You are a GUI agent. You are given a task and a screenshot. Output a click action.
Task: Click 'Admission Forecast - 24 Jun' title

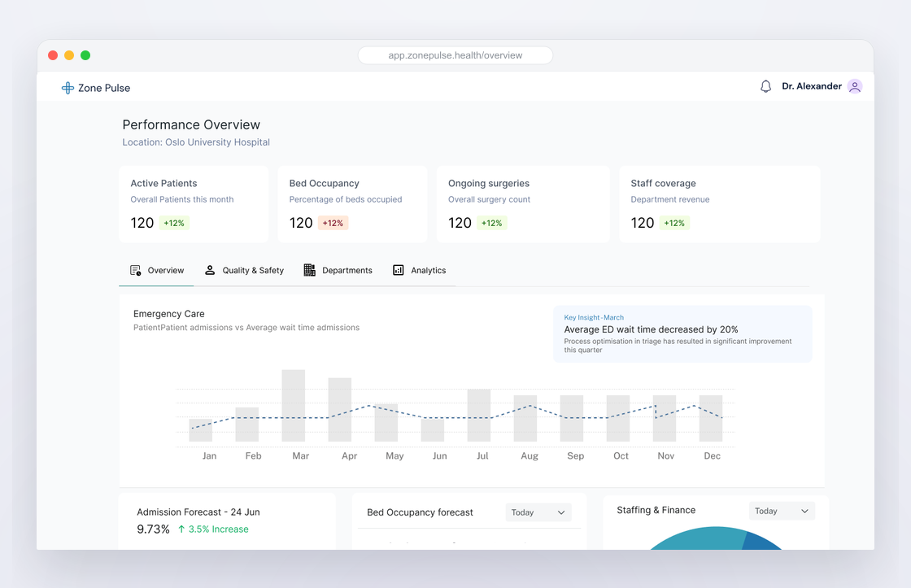coord(198,512)
